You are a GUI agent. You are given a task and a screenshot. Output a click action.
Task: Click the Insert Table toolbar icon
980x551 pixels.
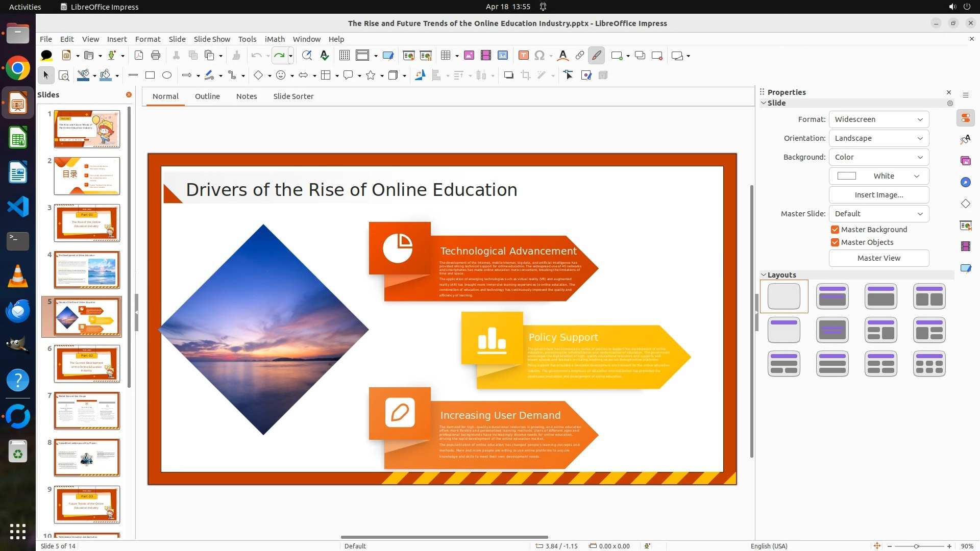click(446, 56)
